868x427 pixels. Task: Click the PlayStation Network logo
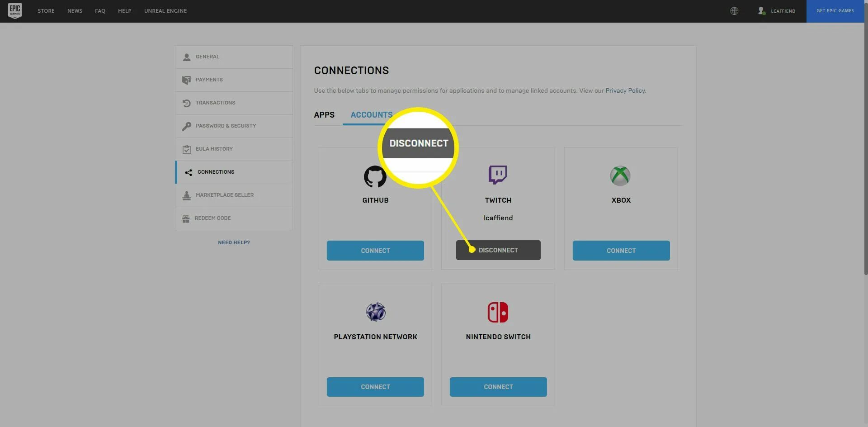[376, 312]
